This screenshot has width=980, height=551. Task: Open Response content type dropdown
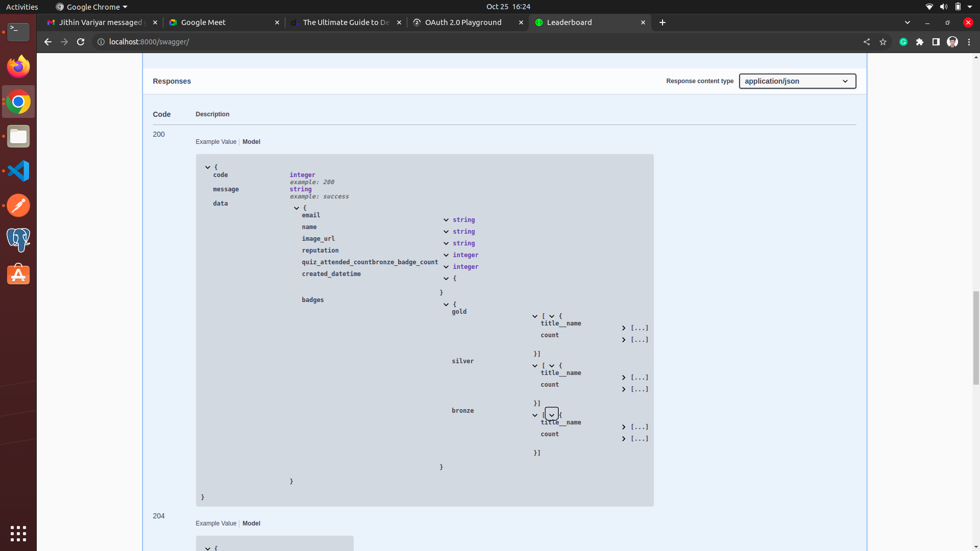pos(797,81)
